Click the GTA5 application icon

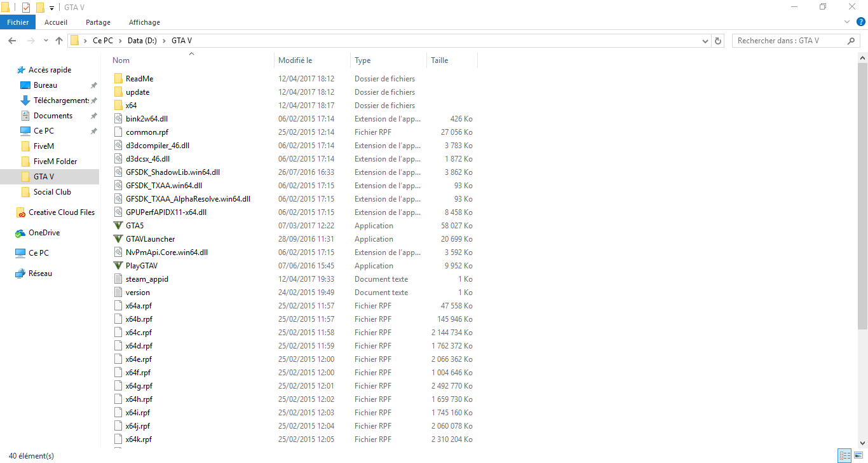(x=118, y=226)
